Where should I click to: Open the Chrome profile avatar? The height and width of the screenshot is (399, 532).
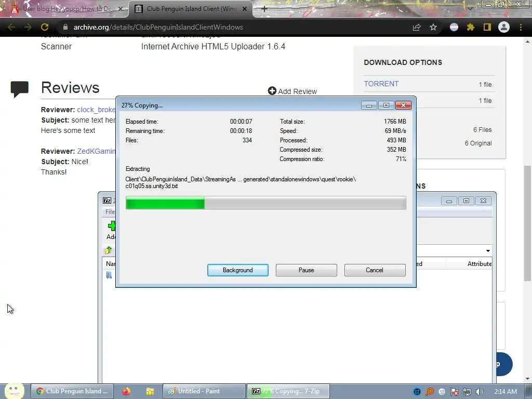tap(504, 27)
